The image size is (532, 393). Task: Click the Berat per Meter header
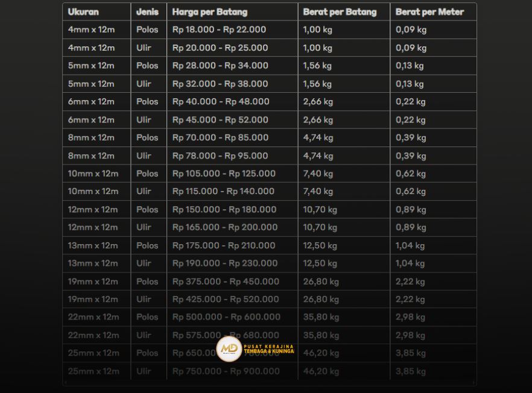[429, 12]
